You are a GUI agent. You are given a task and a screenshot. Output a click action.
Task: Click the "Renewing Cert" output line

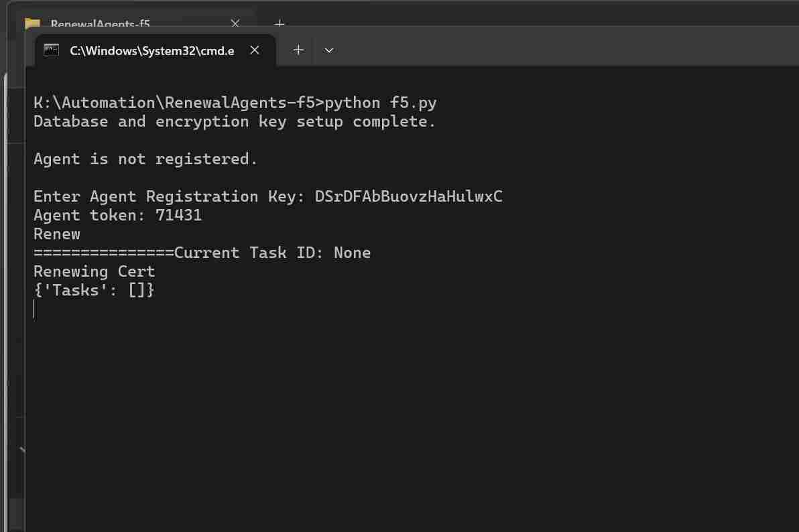[x=95, y=271]
